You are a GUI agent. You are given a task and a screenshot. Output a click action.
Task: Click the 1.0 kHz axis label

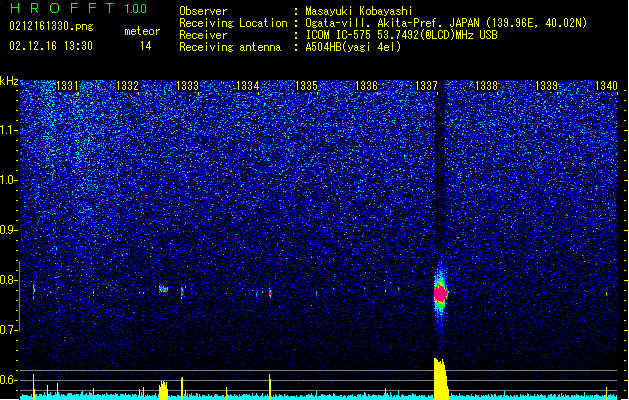tap(9, 180)
